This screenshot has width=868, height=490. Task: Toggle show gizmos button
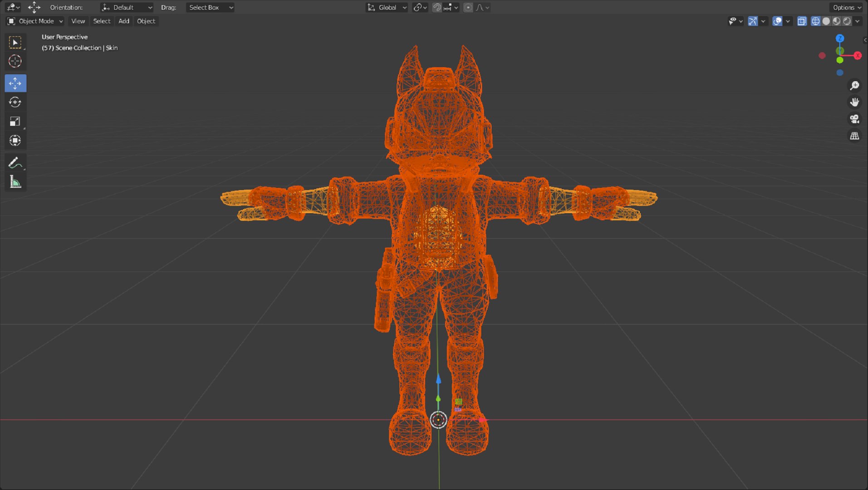pyautogui.click(x=753, y=21)
